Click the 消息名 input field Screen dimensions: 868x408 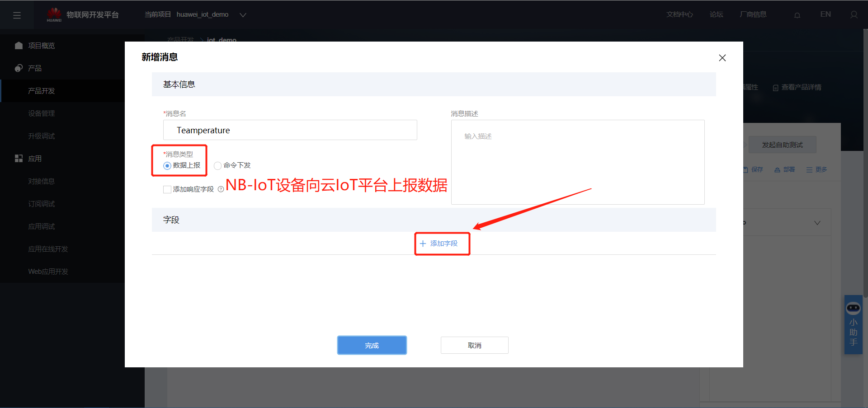click(x=290, y=130)
